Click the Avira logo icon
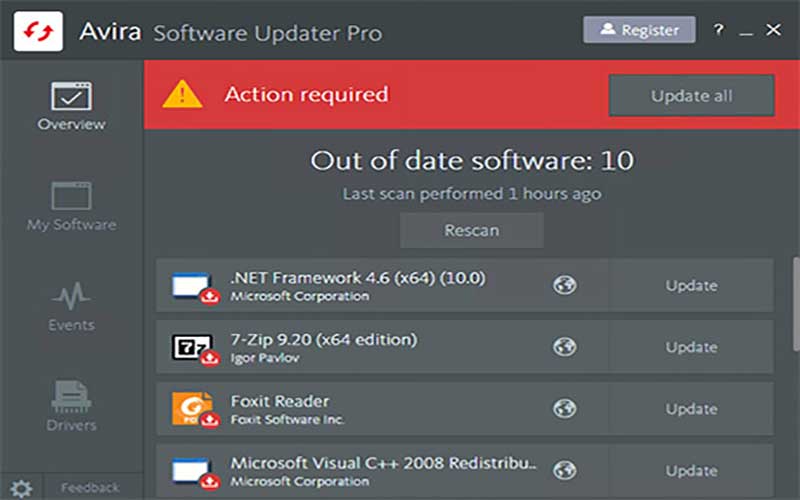Screen dimensions: 800x500 point(37,30)
